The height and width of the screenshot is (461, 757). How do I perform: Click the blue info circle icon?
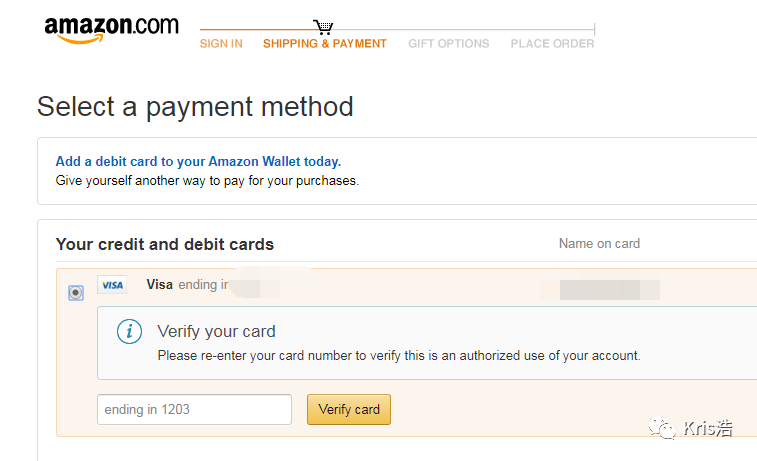pos(129,332)
